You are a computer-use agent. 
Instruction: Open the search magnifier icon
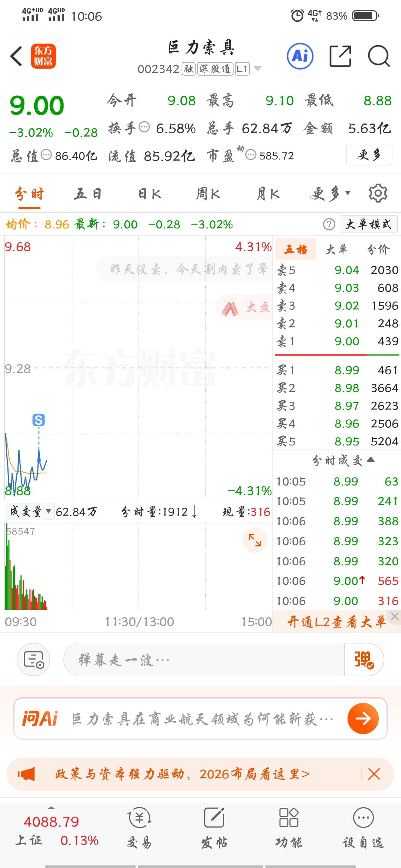tap(379, 56)
